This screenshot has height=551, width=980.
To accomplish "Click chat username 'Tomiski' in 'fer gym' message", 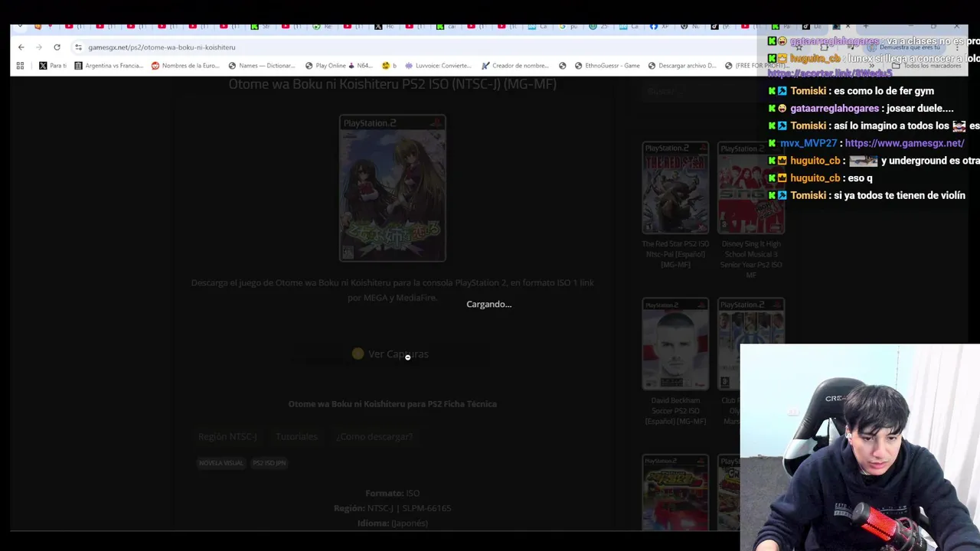I will [x=808, y=91].
